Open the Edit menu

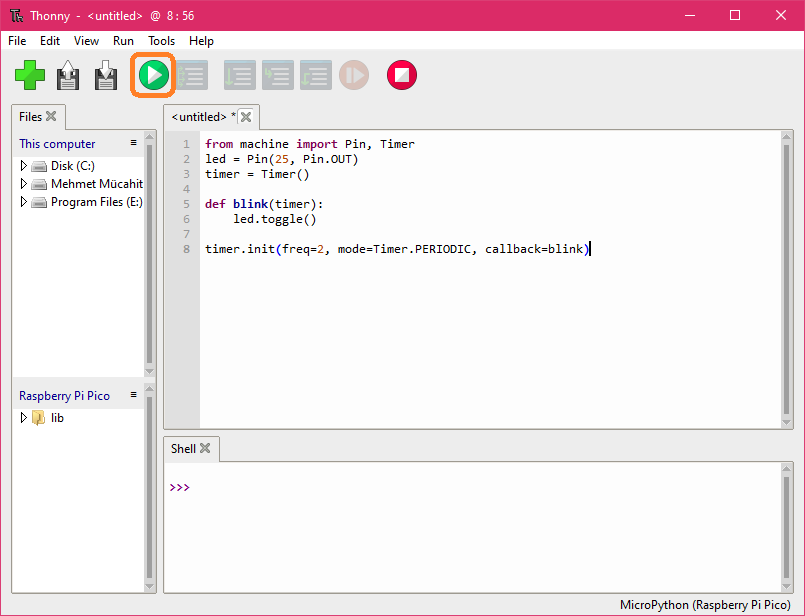tap(50, 41)
